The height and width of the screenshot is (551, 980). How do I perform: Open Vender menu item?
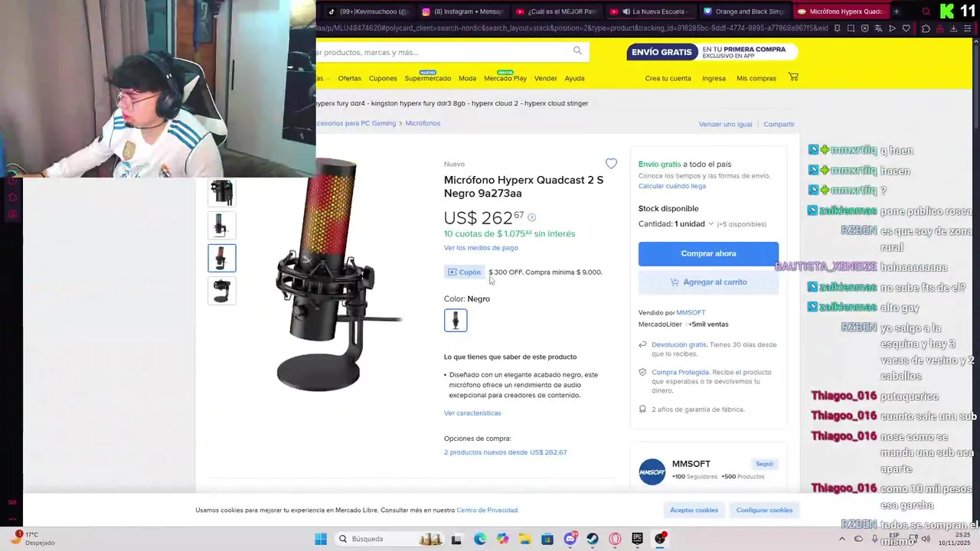click(546, 78)
